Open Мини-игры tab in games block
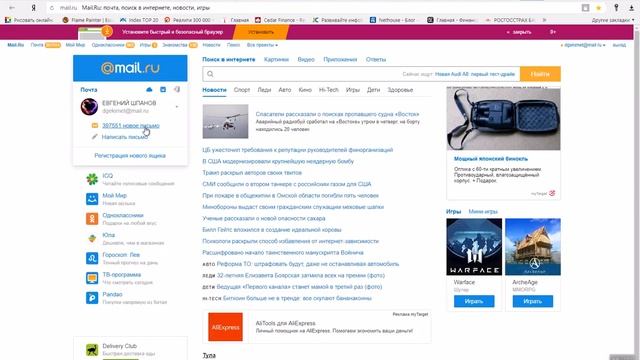Viewport: 640px width, 360px height. point(483,211)
